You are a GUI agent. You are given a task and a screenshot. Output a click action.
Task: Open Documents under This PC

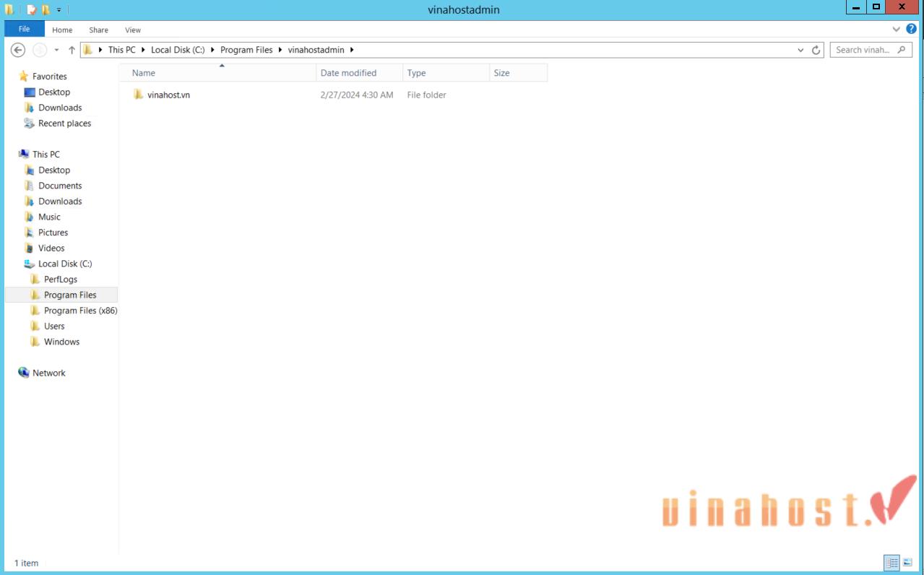pyautogui.click(x=60, y=186)
